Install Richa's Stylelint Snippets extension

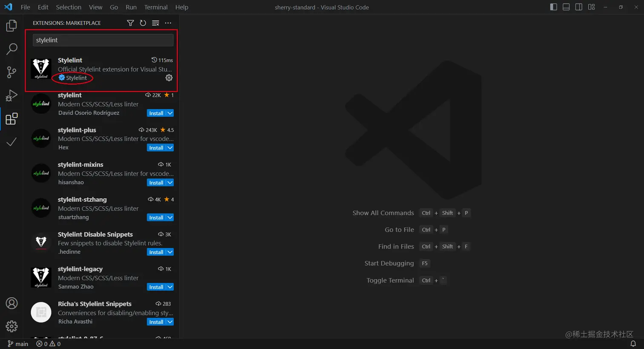pos(156,322)
